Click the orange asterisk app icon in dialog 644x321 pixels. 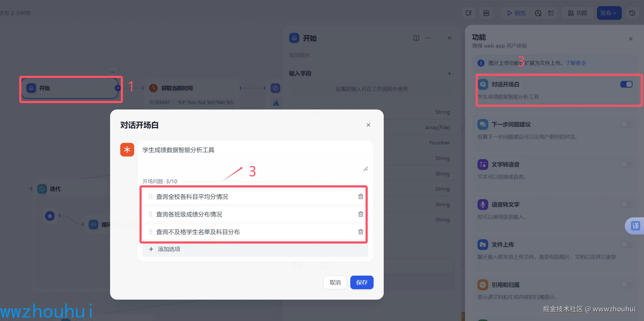click(x=127, y=150)
